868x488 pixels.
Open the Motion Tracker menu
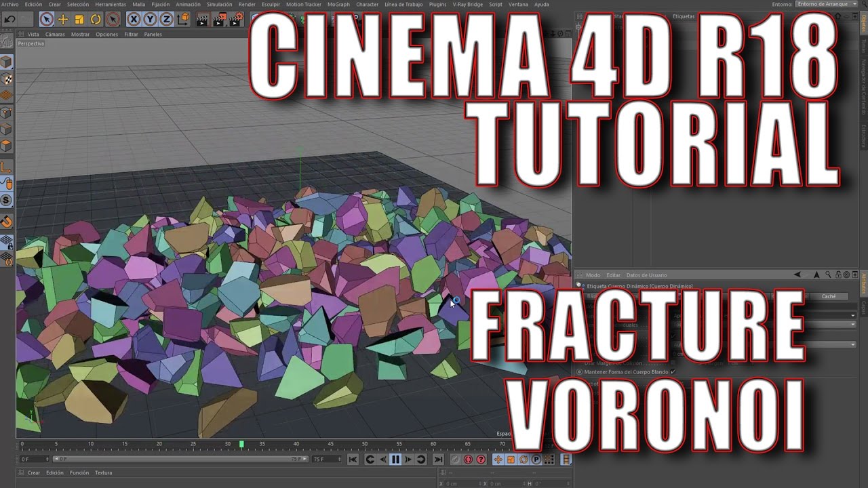click(x=303, y=4)
